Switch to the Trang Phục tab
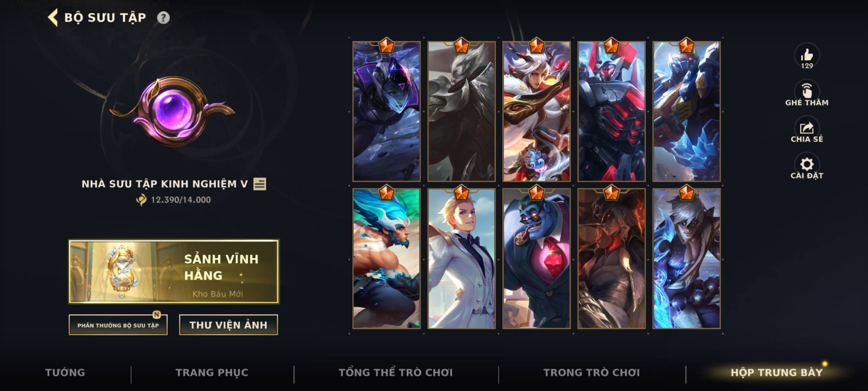Image resolution: width=868 pixels, height=391 pixels. 212,373
